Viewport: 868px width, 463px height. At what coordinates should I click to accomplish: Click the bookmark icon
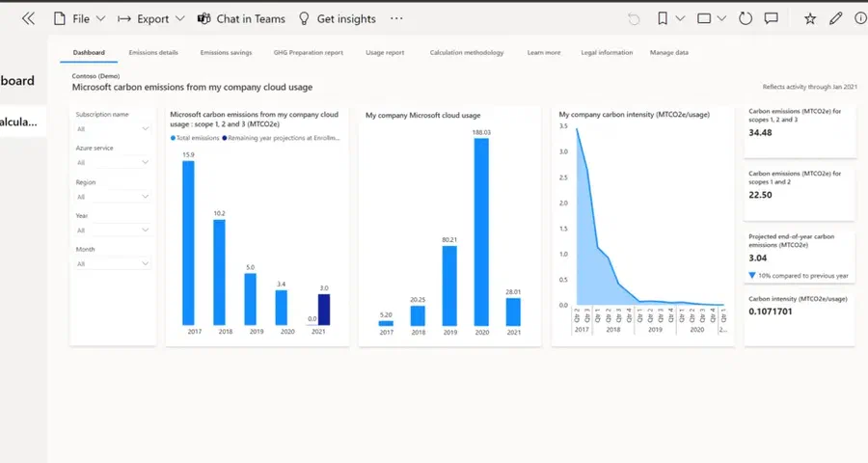tap(662, 19)
